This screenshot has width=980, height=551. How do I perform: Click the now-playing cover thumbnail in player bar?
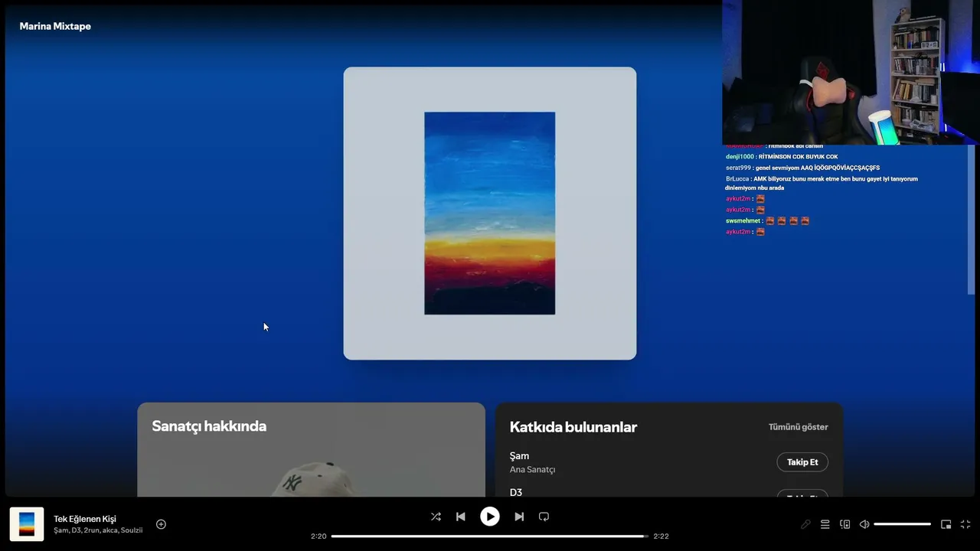point(27,524)
